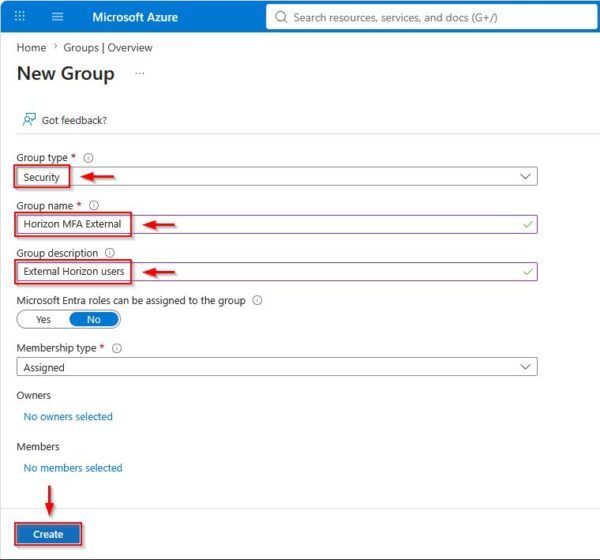Screen dimensions: 600x560
Task: Click into the Group description field
Action: (x=277, y=272)
